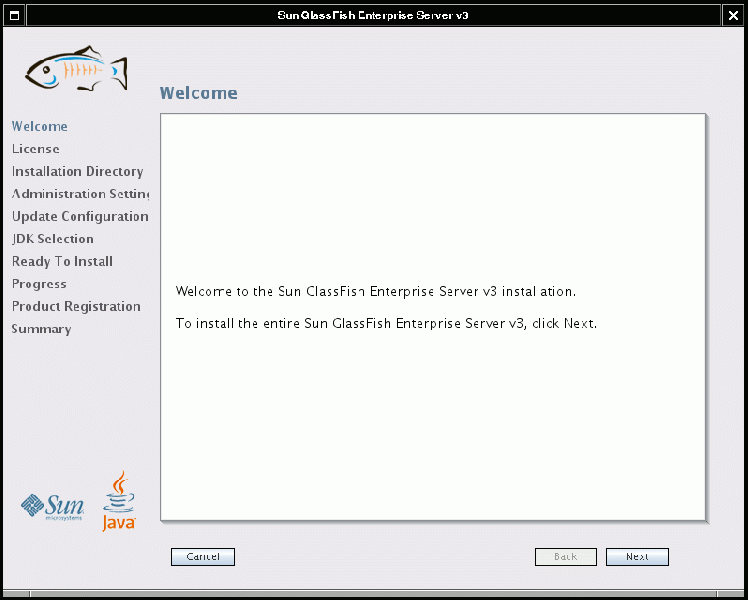Select the JDK Selection step
Image resolution: width=748 pixels, height=600 pixels.
point(52,238)
